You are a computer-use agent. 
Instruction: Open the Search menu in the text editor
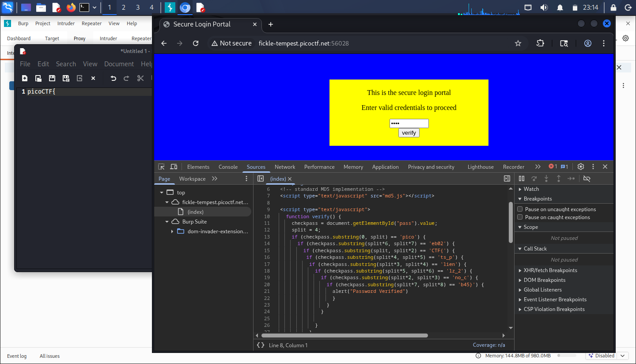click(66, 64)
